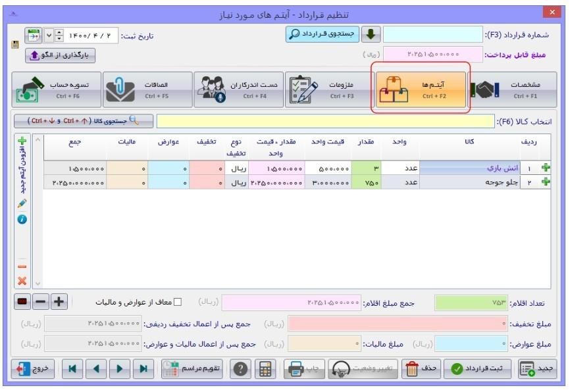Jump to the first record arrow button
570x392 pixels.
coord(72,369)
